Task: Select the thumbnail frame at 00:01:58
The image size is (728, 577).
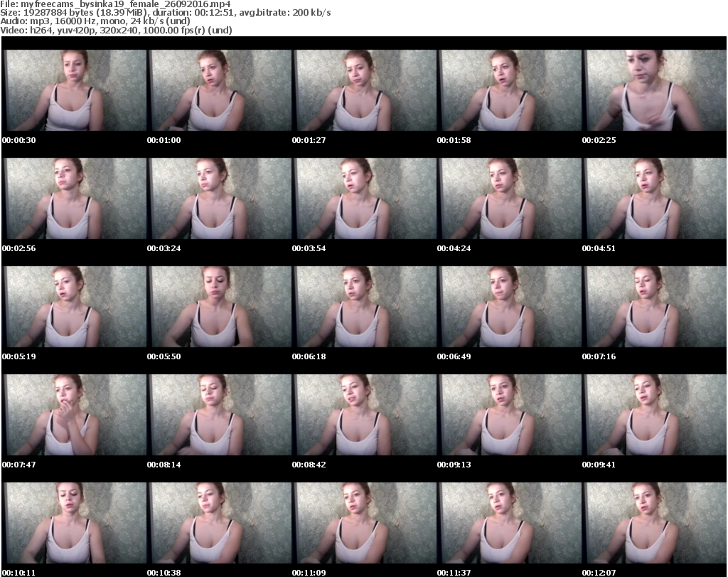Action: pos(509,90)
